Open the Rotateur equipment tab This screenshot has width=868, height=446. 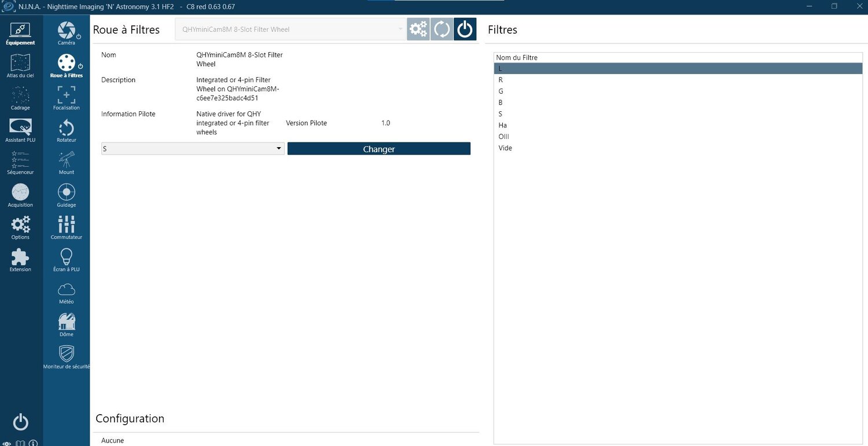67,131
